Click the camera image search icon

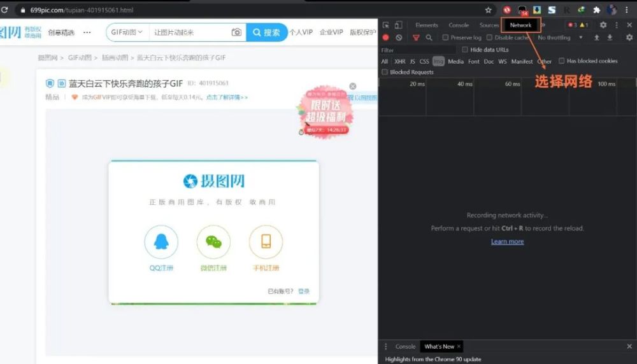pos(236,32)
